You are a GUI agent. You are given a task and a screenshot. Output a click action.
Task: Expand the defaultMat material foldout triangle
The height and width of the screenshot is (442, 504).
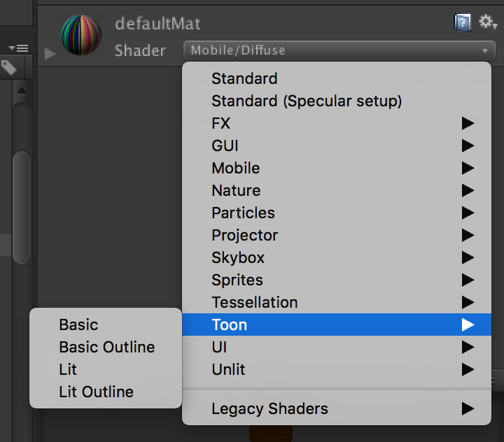pos(50,53)
